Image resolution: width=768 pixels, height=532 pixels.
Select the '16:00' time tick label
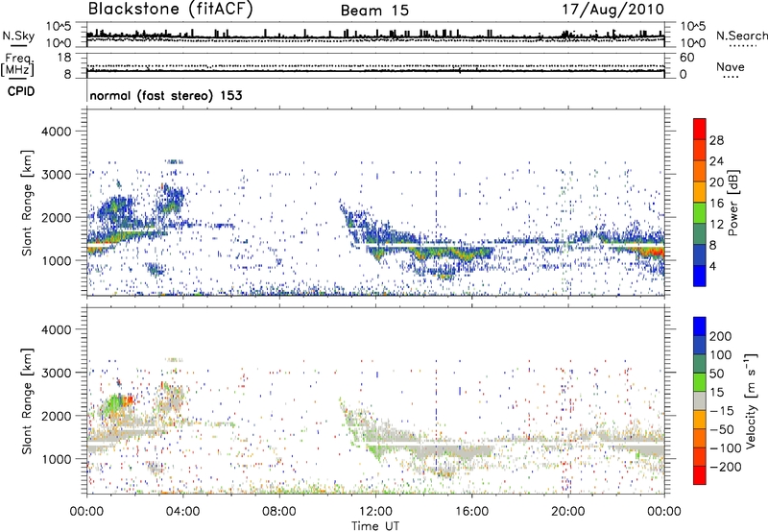tap(471, 512)
